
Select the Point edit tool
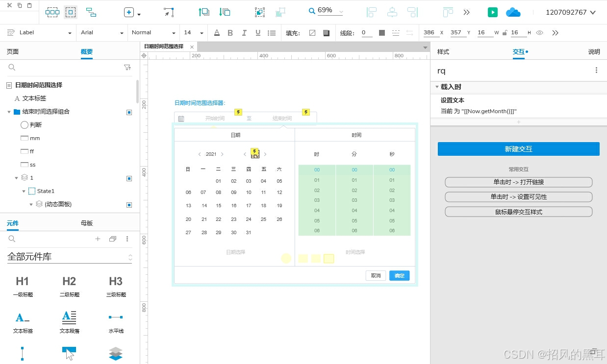[169, 12]
